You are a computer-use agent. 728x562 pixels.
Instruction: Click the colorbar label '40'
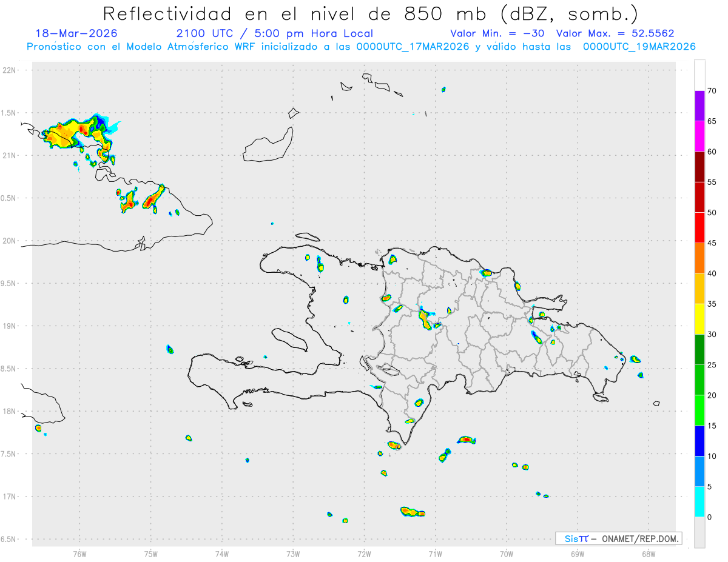(x=712, y=273)
